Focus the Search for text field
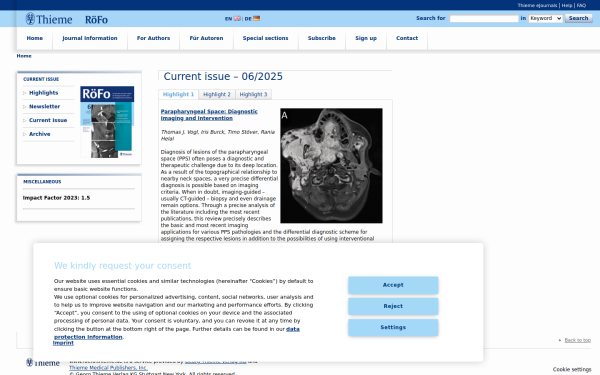600x375 pixels. coord(484,18)
